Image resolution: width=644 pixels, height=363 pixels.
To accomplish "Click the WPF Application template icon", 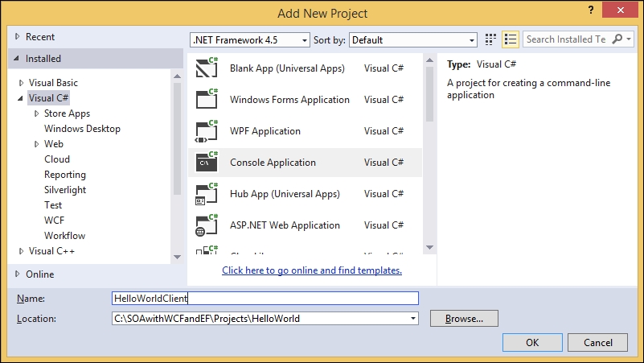I will (207, 130).
